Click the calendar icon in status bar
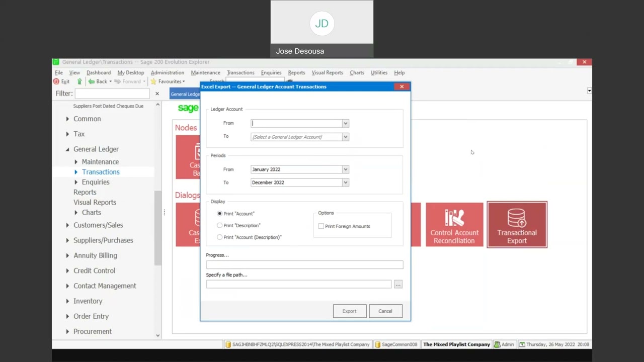Image resolution: width=644 pixels, height=362 pixels. pos(522,344)
